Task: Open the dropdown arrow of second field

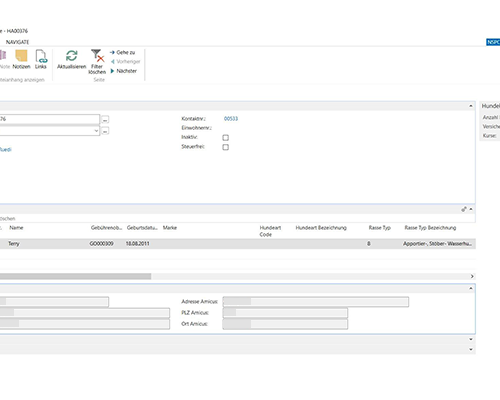Action: point(96,131)
